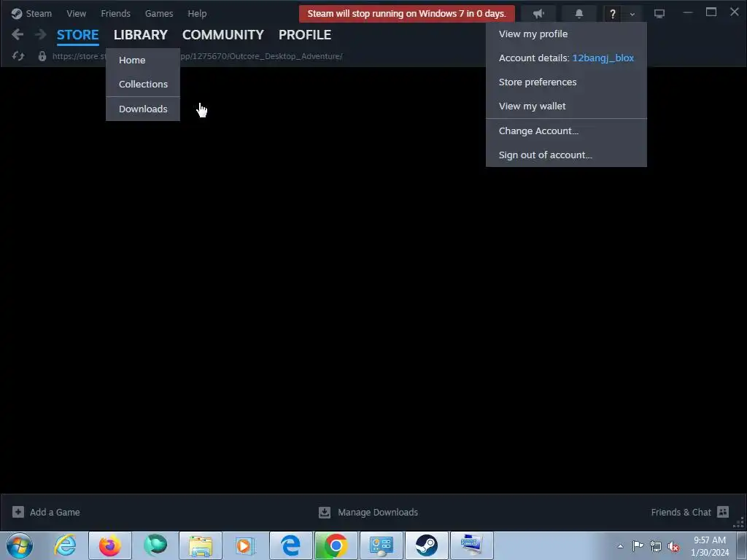The height and width of the screenshot is (560, 747).
Task: Click Friends & Chat label
Action: point(681,513)
